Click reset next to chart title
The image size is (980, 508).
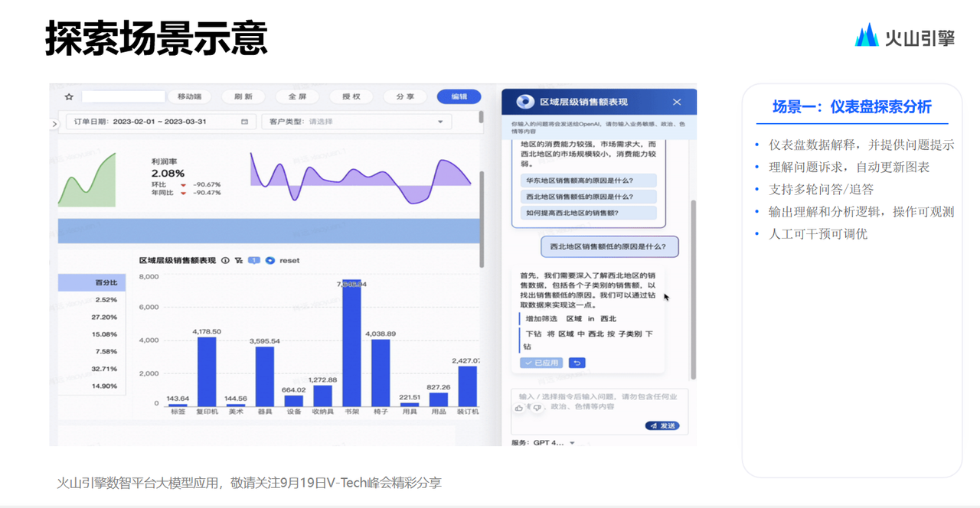pos(289,261)
